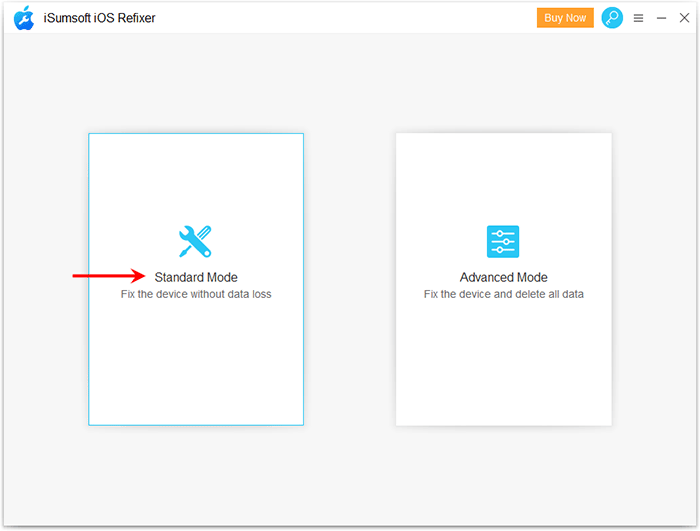Open the registration key icon
Screen dimensions: 700x531
click(612, 18)
